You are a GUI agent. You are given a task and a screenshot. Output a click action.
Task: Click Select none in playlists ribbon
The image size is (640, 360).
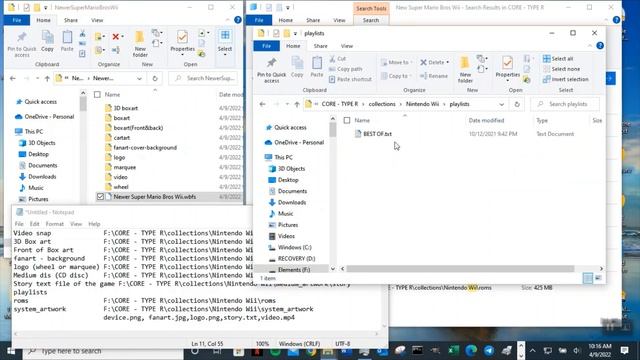(x=561, y=69)
